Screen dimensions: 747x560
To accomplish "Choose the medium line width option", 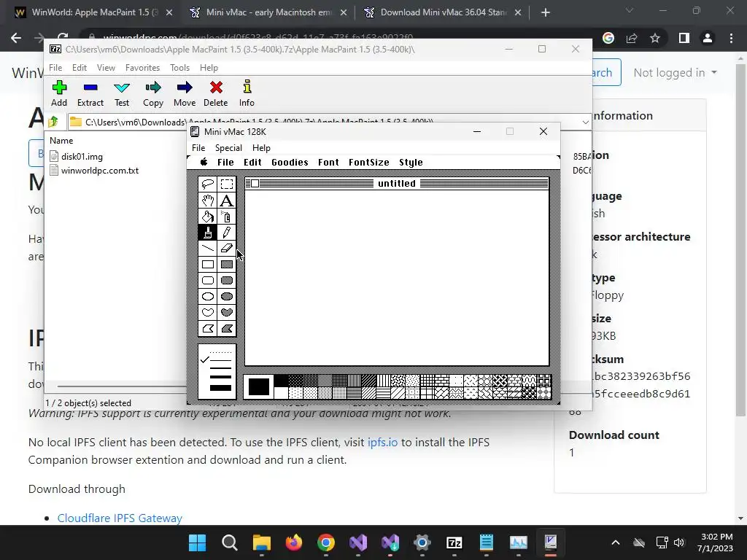I will pos(220,368).
